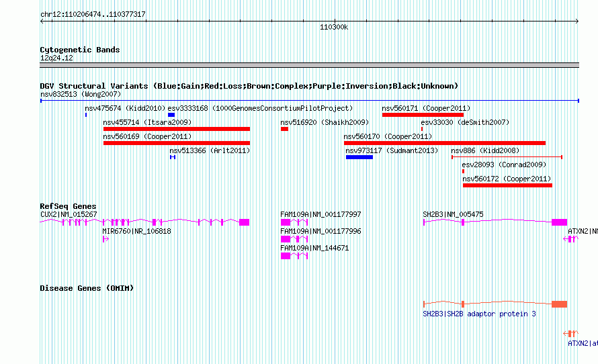Select the small blue nsv513366 marker

[x=173, y=157]
